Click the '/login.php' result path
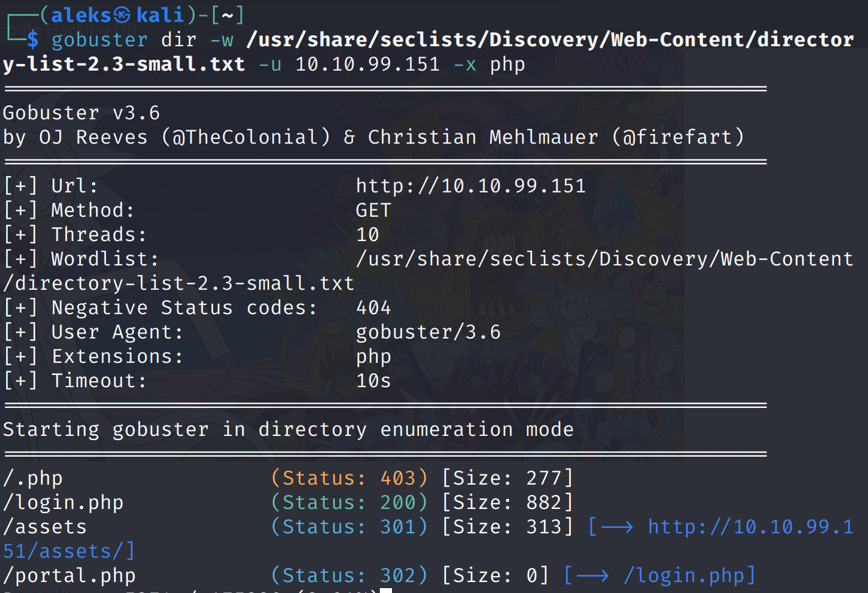This screenshot has height=593, width=868. click(63, 503)
